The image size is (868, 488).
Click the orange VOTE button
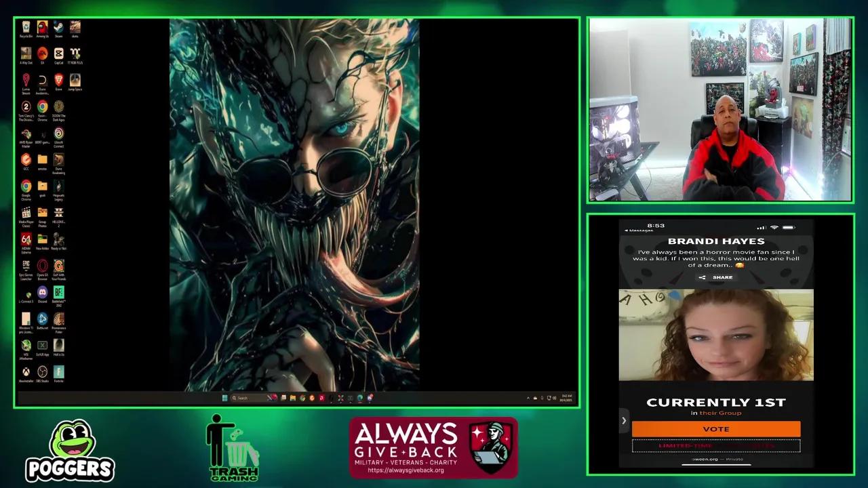pyautogui.click(x=716, y=429)
